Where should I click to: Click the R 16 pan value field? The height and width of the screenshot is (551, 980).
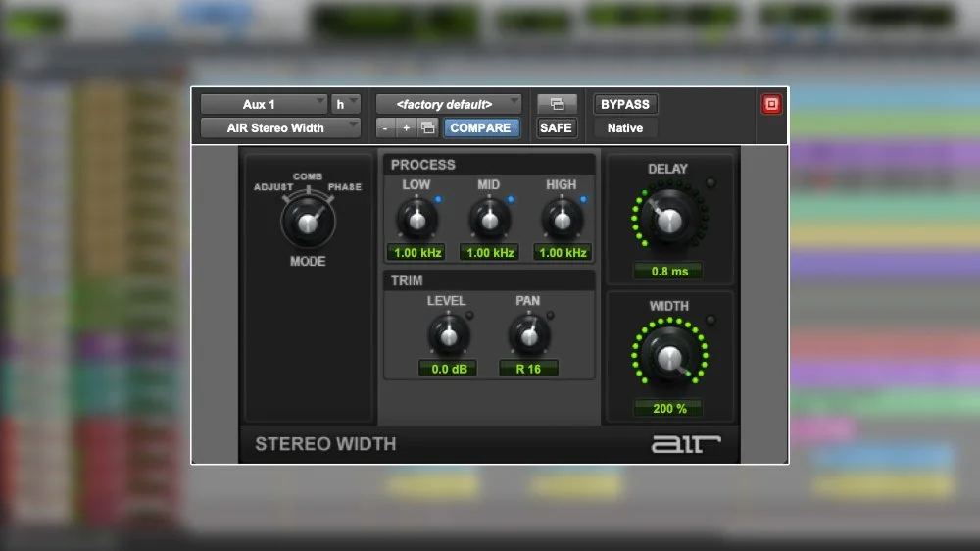(528, 369)
